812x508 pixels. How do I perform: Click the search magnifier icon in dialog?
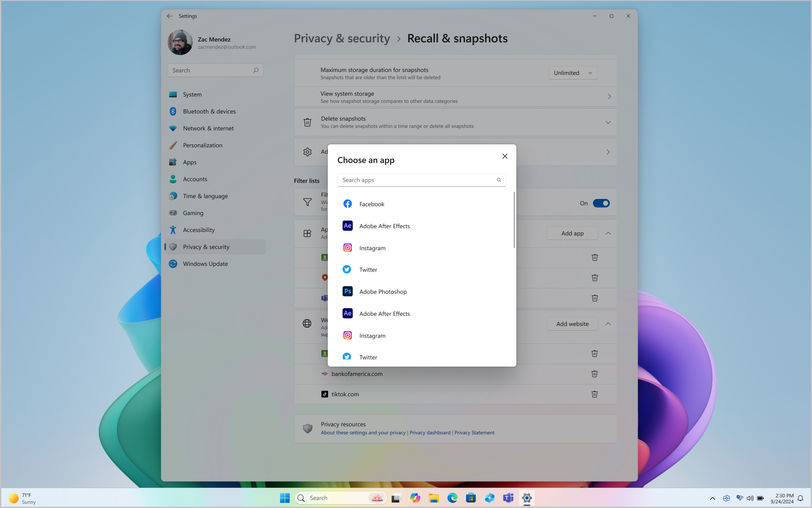(x=499, y=179)
